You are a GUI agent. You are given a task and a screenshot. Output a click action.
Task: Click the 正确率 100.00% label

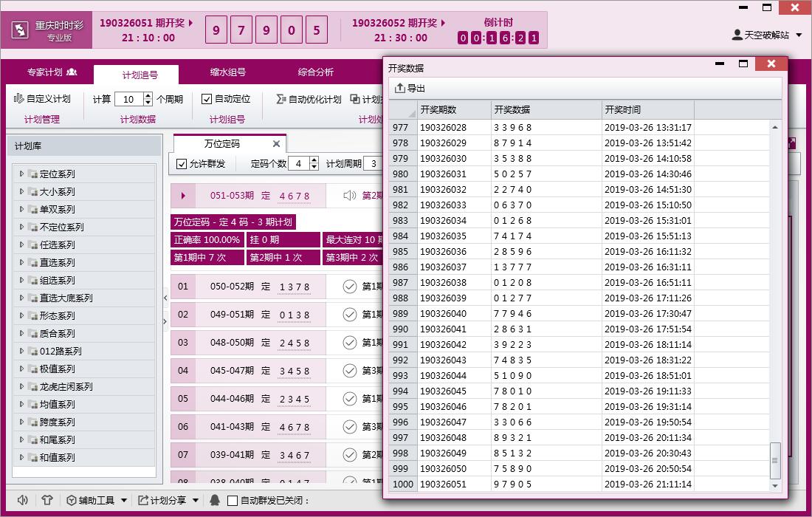(207, 240)
